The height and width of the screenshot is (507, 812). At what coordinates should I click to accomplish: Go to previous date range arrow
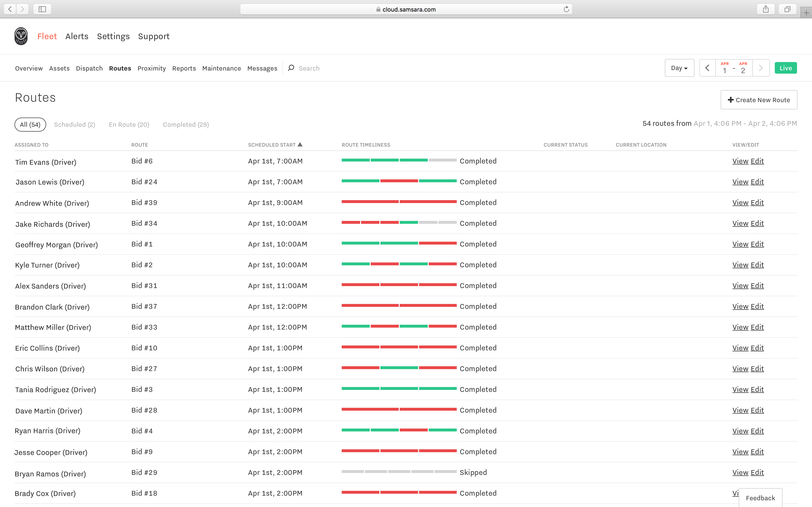(707, 68)
